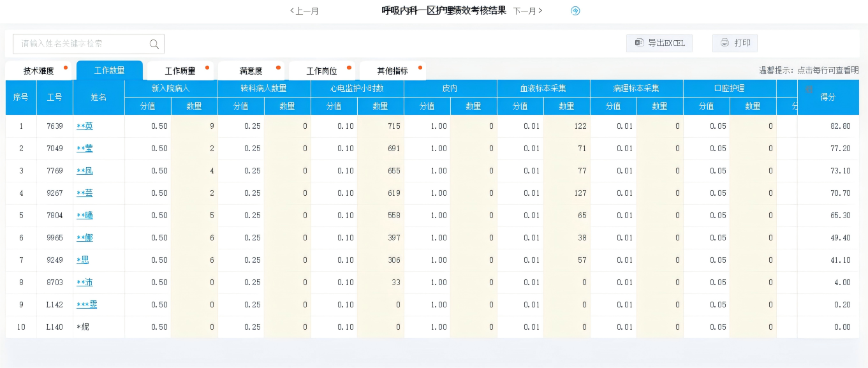Open the column settings icon above 得分
The height and width of the screenshot is (368, 868).
[809, 89]
